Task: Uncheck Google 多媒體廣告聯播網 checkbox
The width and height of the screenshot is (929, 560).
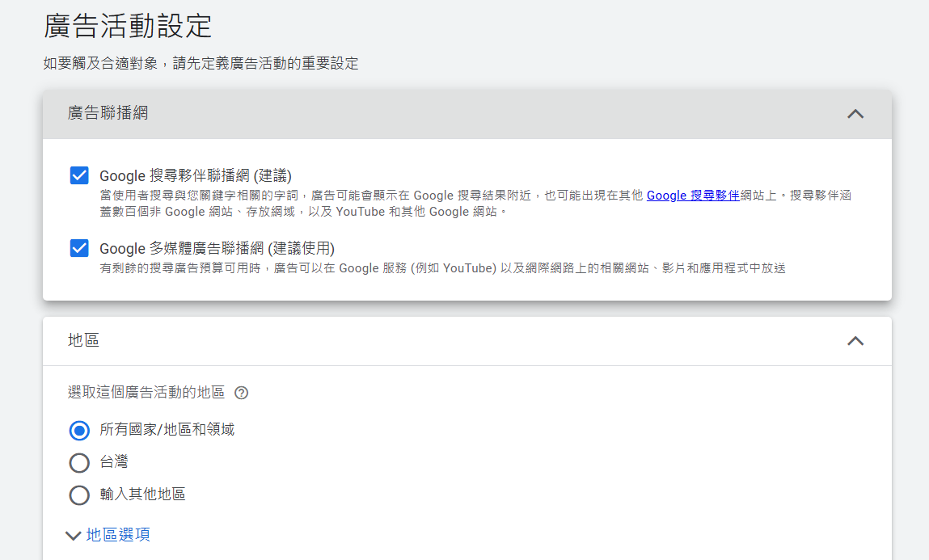Action: (79, 248)
